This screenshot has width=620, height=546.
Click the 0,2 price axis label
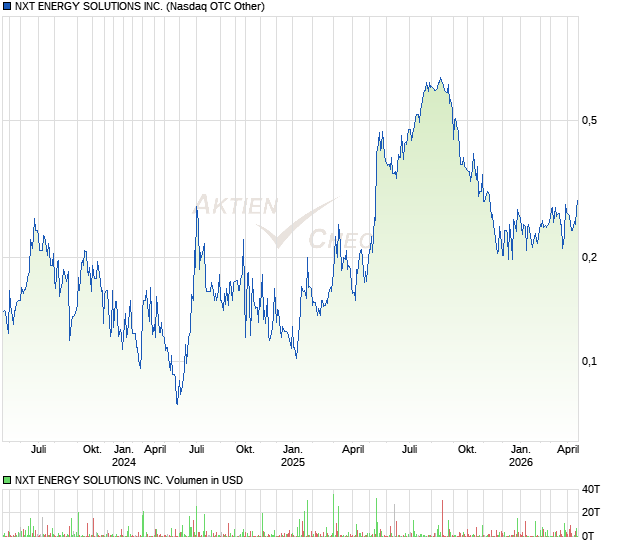point(589,257)
